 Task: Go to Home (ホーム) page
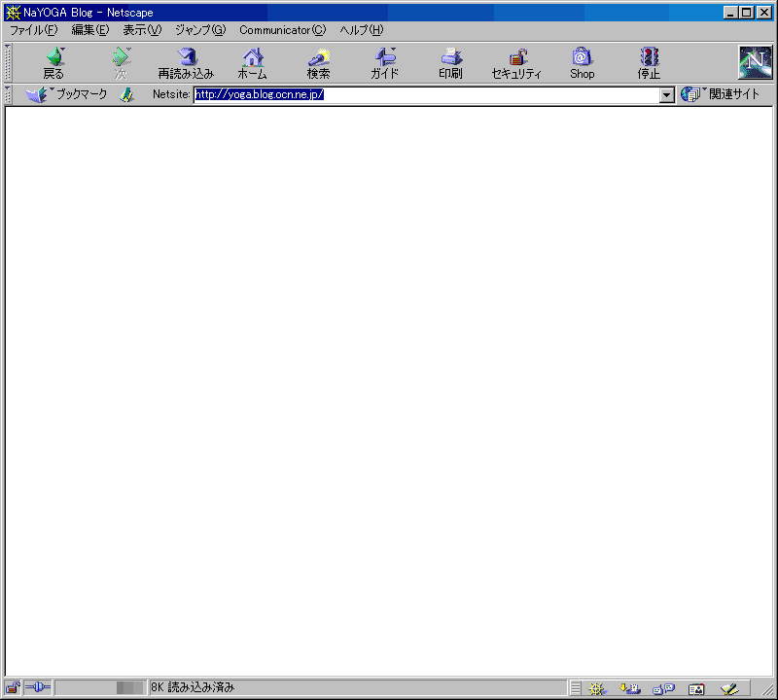253,63
